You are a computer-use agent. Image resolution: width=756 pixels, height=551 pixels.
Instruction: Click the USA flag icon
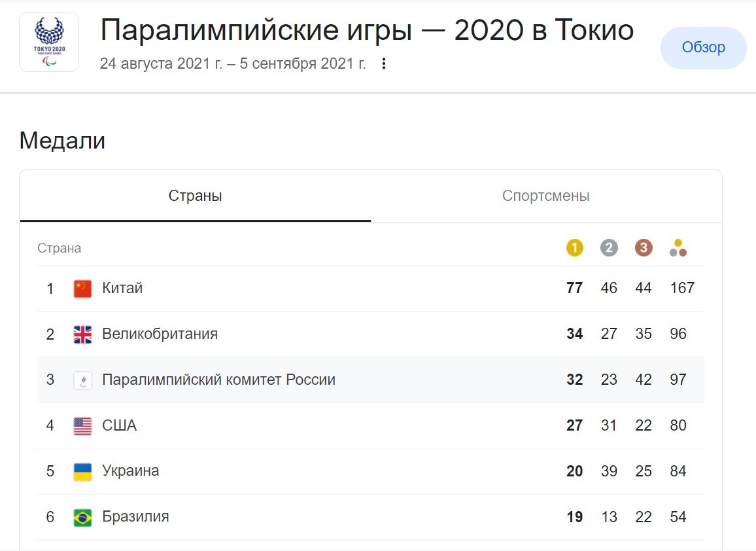point(82,426)
